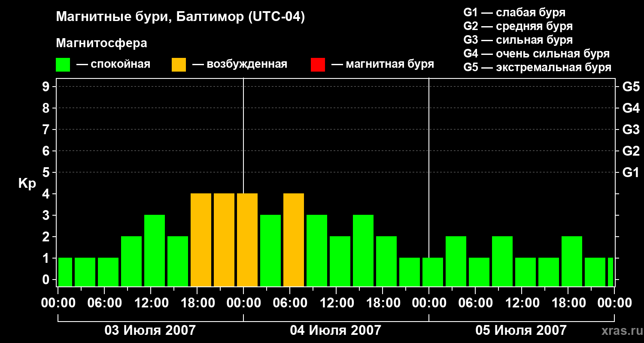Image resolution: width=644 pixels, height=343 pixels.
Task: Click the '— возбужденная' legend label
Action: pyautogui.click(x=240, y=64)
